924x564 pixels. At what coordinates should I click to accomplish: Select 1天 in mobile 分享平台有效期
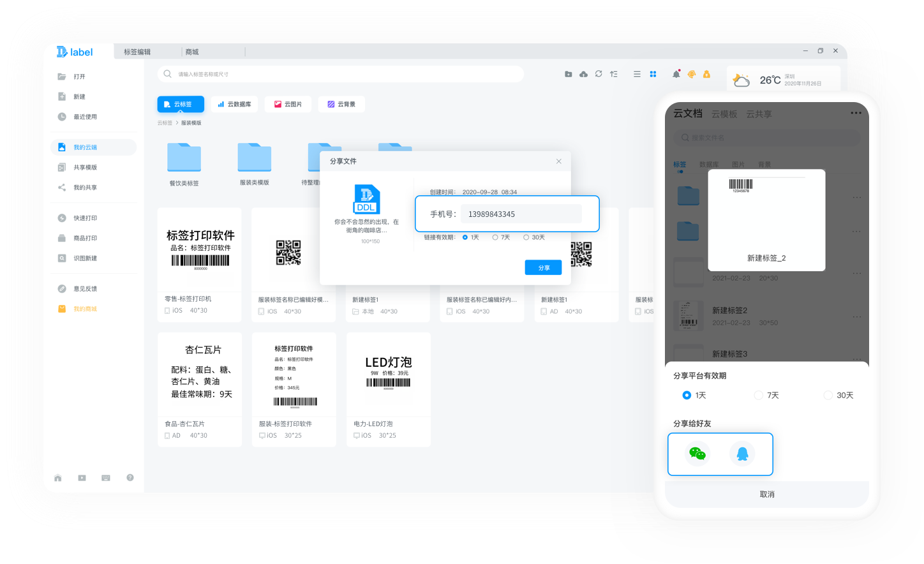(694, 396)
